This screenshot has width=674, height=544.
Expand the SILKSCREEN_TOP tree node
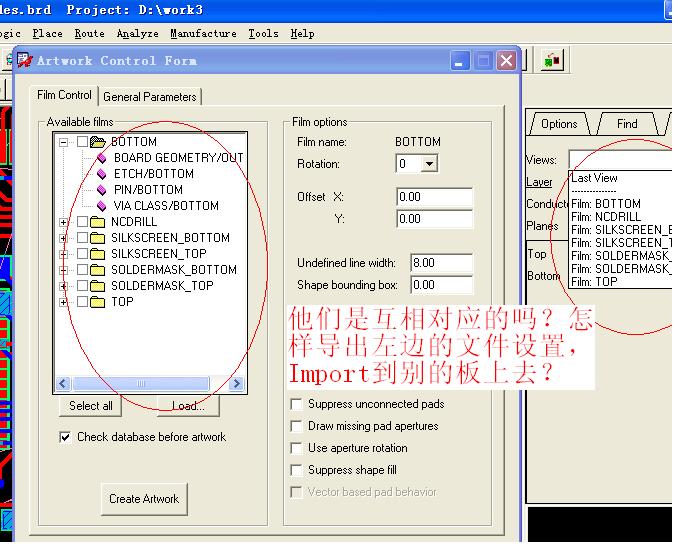(x=64, y=254)
